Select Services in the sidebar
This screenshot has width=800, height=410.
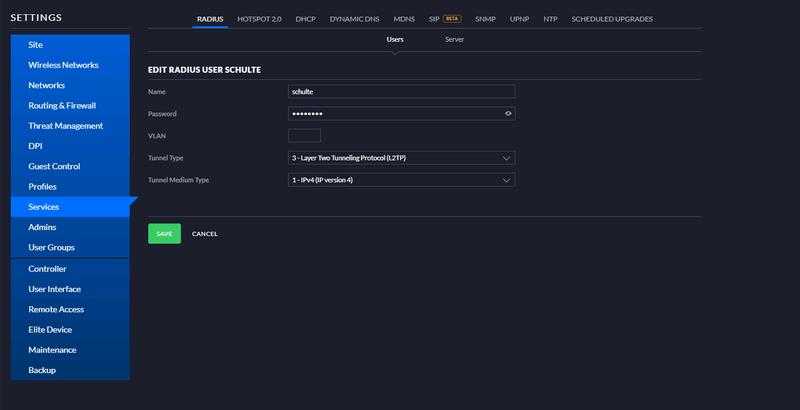pos(70,207)
